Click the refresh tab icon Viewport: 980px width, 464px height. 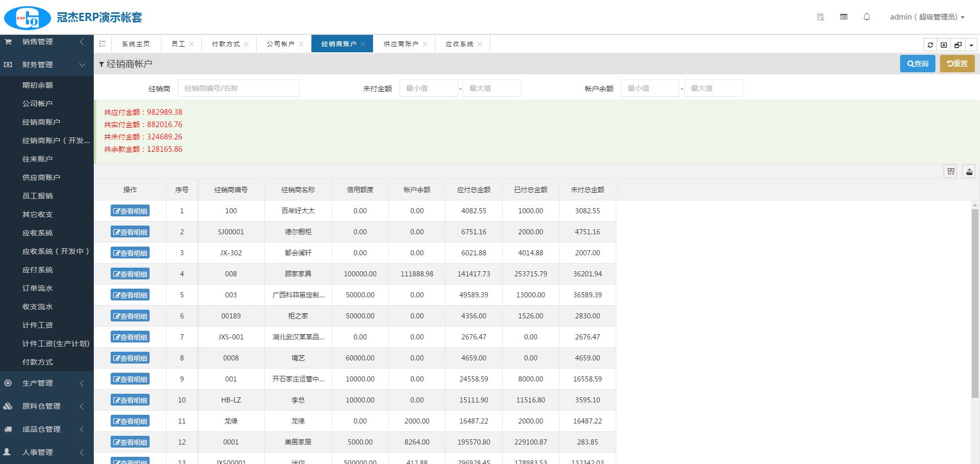pyautogui.click(x=930, y=45)
